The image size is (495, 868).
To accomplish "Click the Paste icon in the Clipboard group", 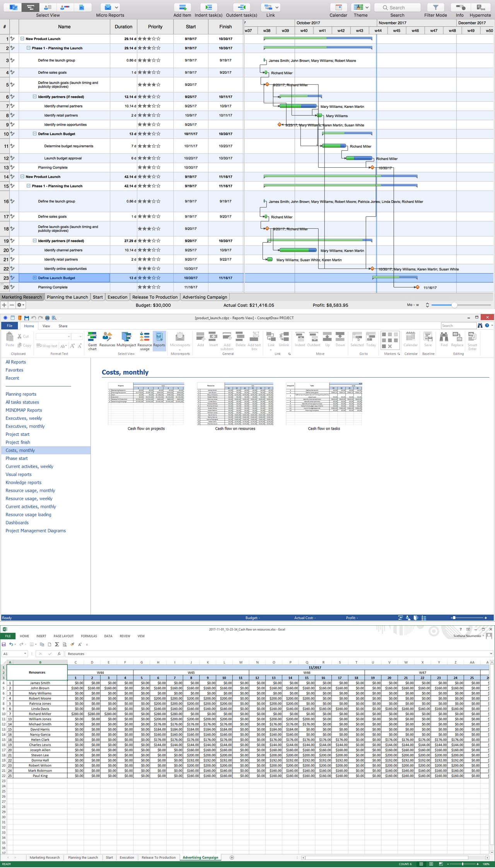I will point(10,339).
